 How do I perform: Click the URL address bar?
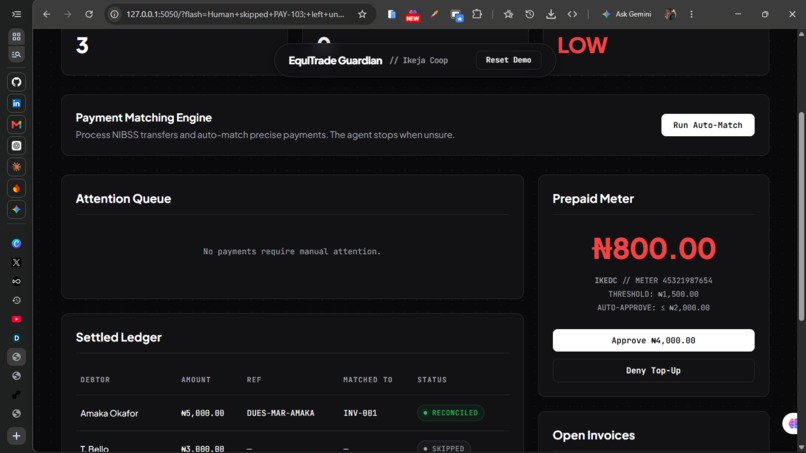tap(235, 14)
